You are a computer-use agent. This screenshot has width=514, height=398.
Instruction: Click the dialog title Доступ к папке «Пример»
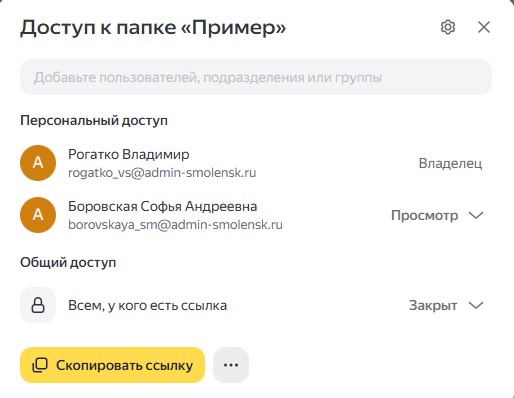pos(153,27)
